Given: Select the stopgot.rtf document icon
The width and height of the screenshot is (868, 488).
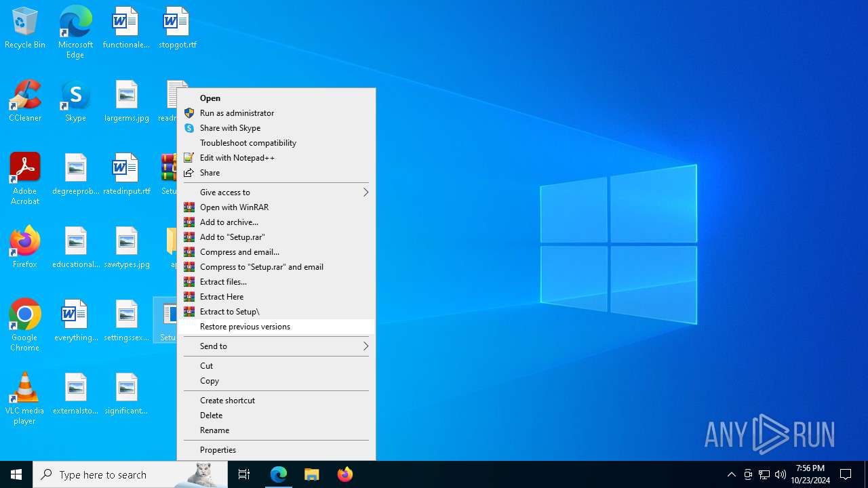Looking at the screenshot, I should click(178, 28).
